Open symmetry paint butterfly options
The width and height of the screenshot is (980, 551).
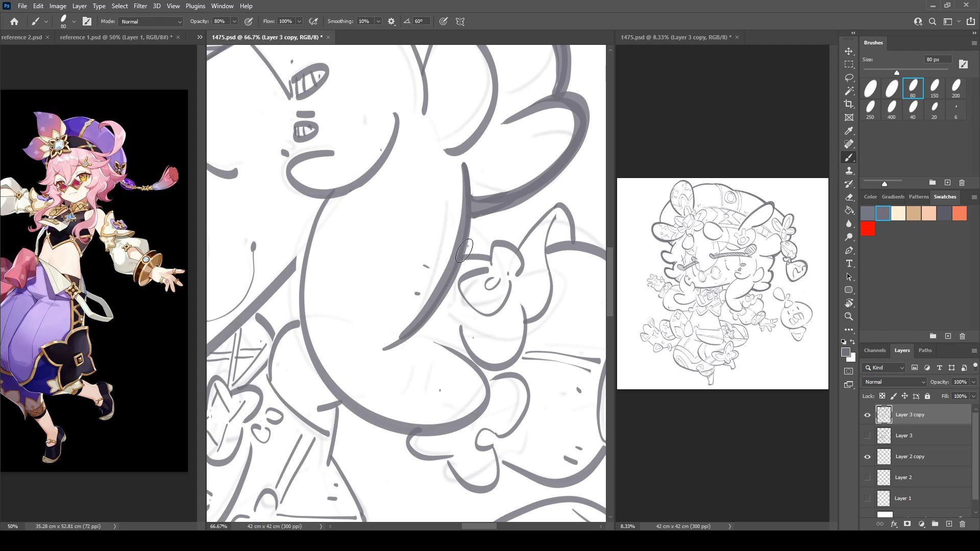point(460,21)
